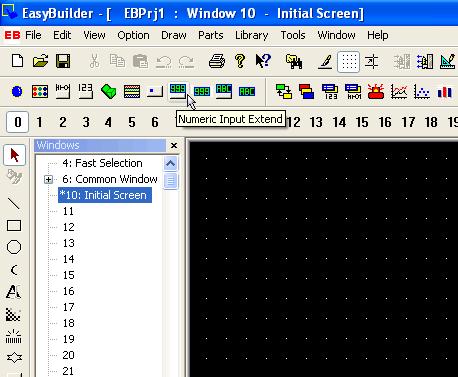Click the trend line chart icon
Screen dimensions: 458x377
[399, 91]
